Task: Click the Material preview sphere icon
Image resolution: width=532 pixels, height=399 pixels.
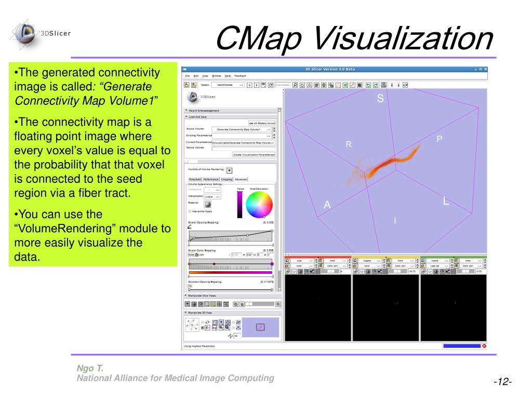Action: [x=208, y=204]
